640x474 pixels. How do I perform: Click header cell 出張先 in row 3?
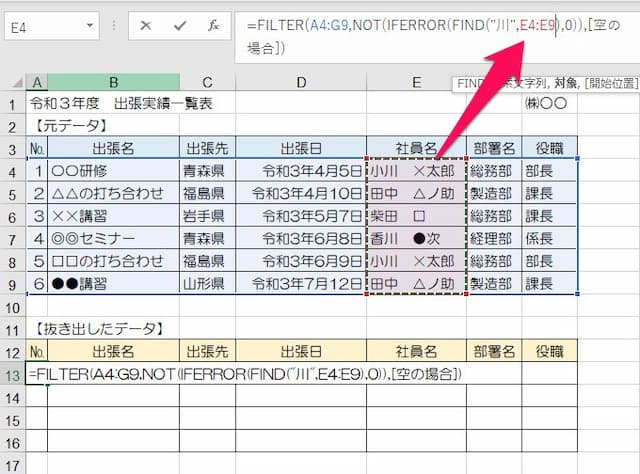(207, 148)
